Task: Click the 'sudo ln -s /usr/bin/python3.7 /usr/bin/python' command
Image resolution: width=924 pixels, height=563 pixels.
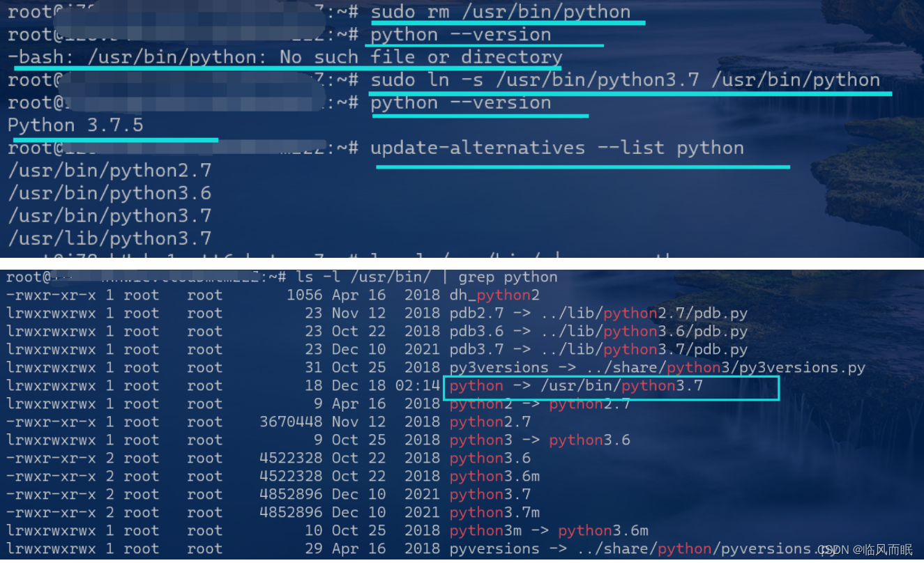Action: 625,80
